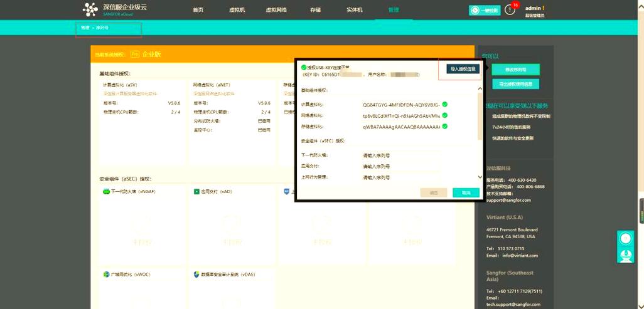Click the lower floating customer service icon
Screen dimensions: 644x309
pos(625,255)
